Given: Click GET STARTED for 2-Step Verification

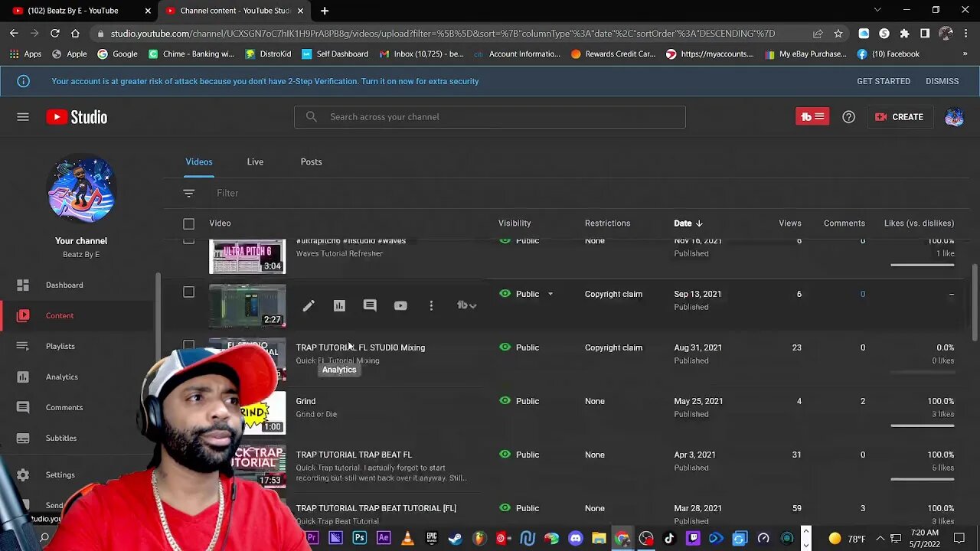Looking at the screenshot, I should (x=884, y=81).
